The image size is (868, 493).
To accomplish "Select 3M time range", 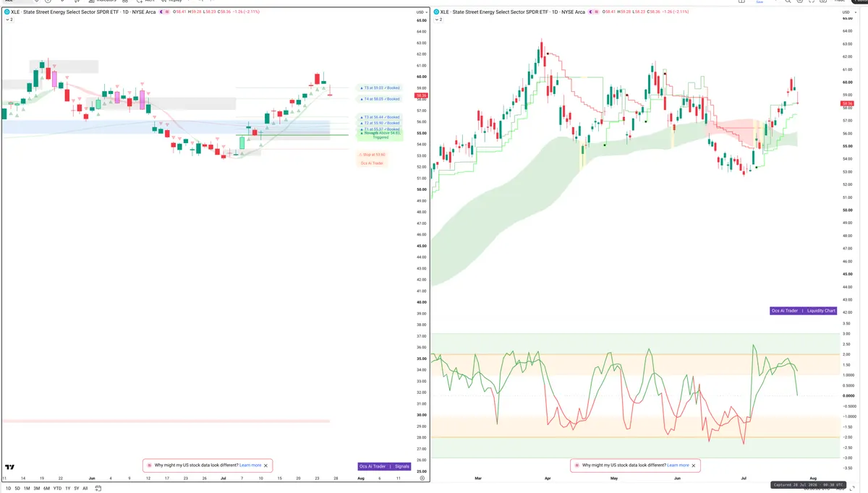I will coord(37,489).
